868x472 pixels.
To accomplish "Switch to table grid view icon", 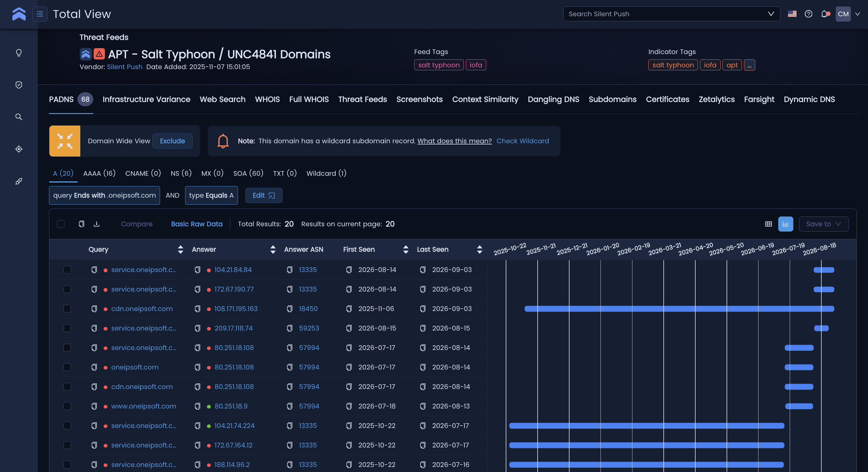I will coord(769,224).
